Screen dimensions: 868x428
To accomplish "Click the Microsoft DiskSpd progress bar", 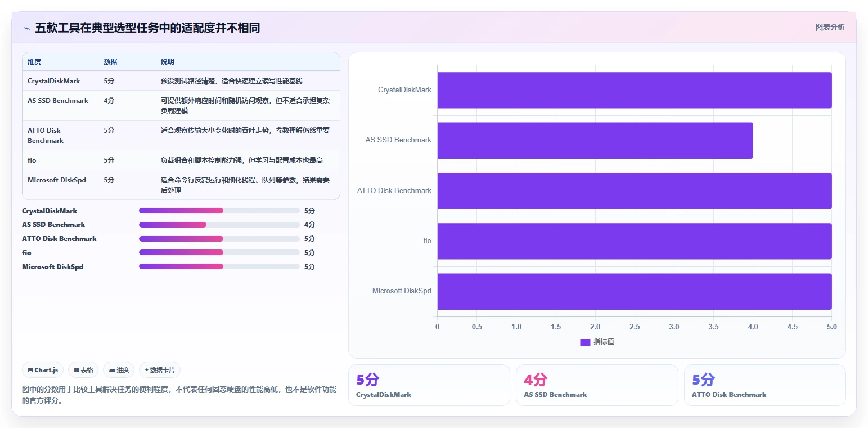I will coord(219,266).
